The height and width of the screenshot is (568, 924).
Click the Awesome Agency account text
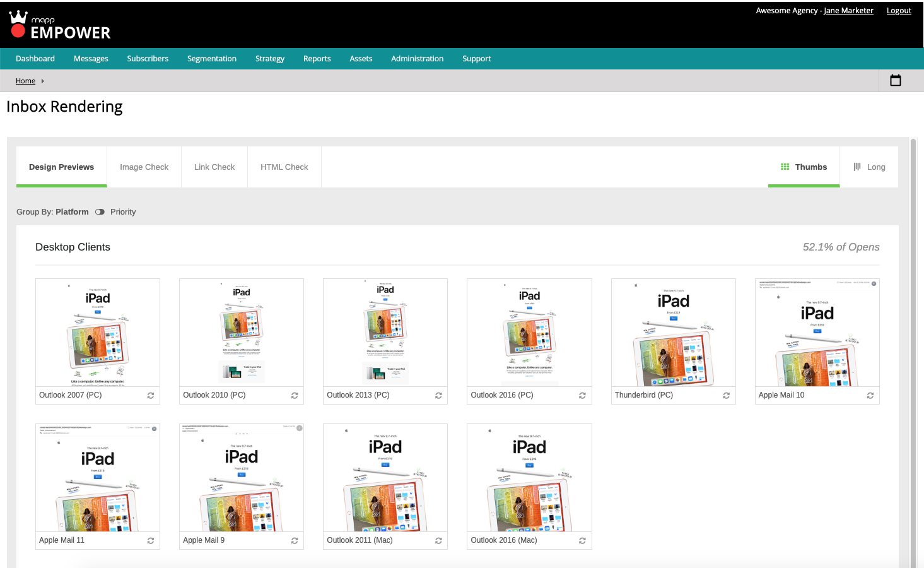tap(787, 11)
